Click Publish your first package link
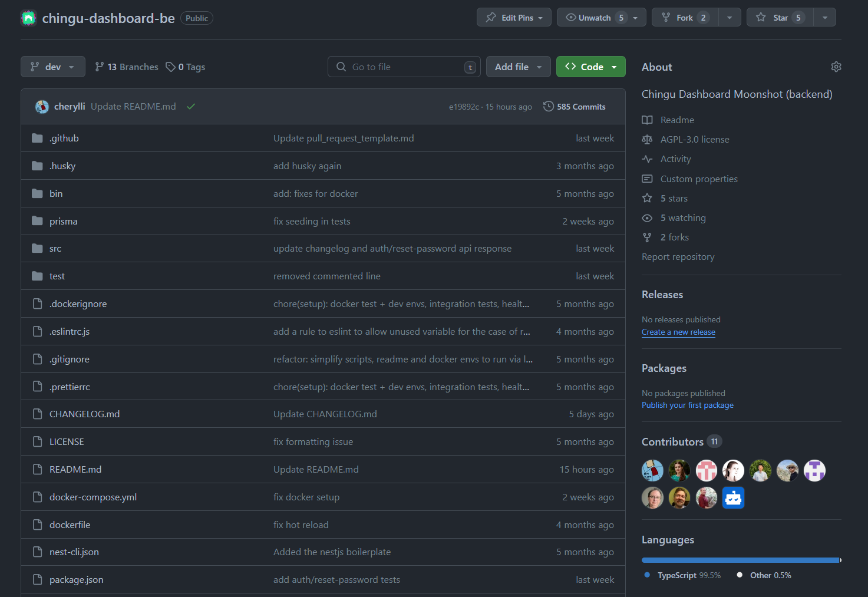 point(688,405)
